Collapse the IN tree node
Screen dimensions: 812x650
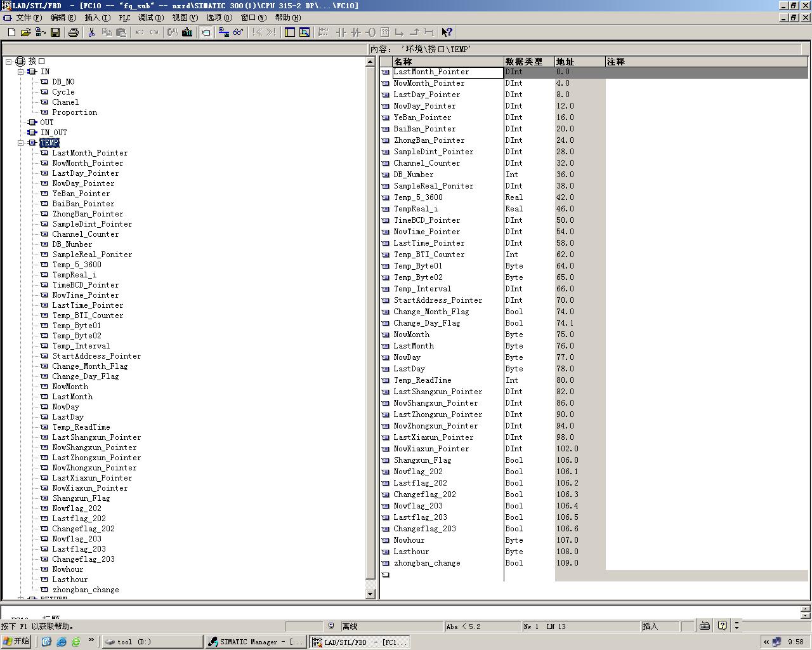point(21,72)
